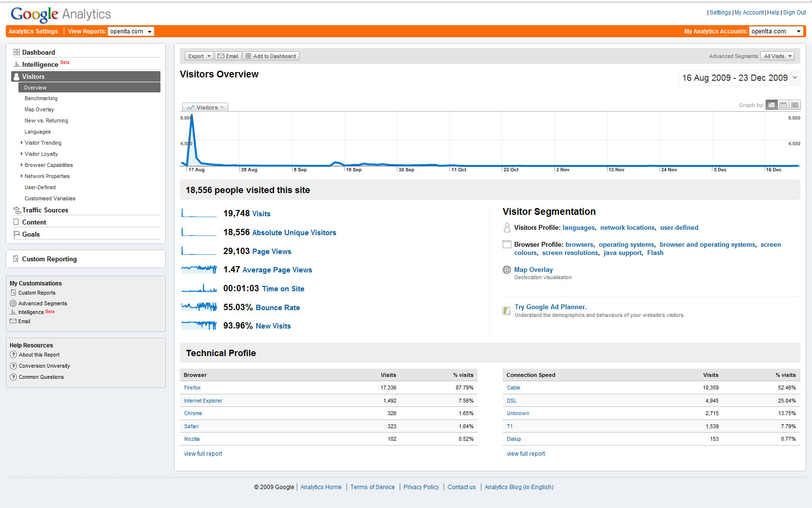Click the Visits sparkline thumbnail
812x508 pixels.
click(199, 213)
